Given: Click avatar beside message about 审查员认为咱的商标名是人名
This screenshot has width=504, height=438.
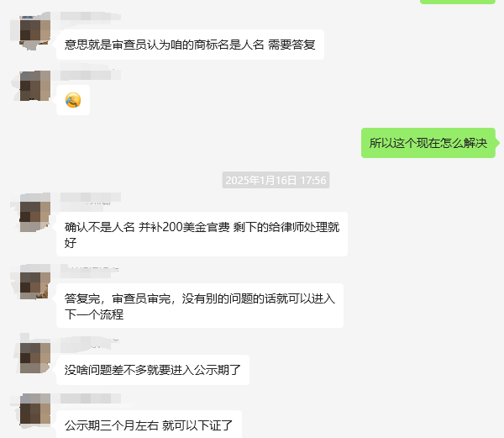Looking at the screenshot, I should click(x=35, y=30).
